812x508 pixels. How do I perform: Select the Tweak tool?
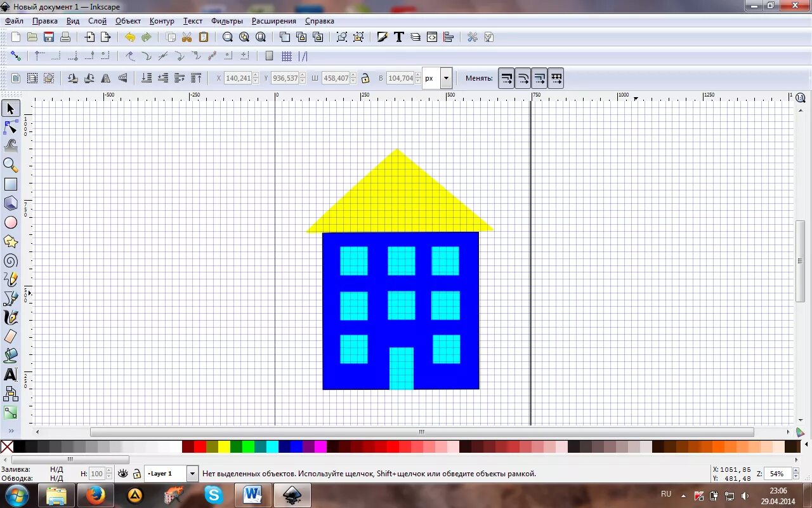pos(11,146)
